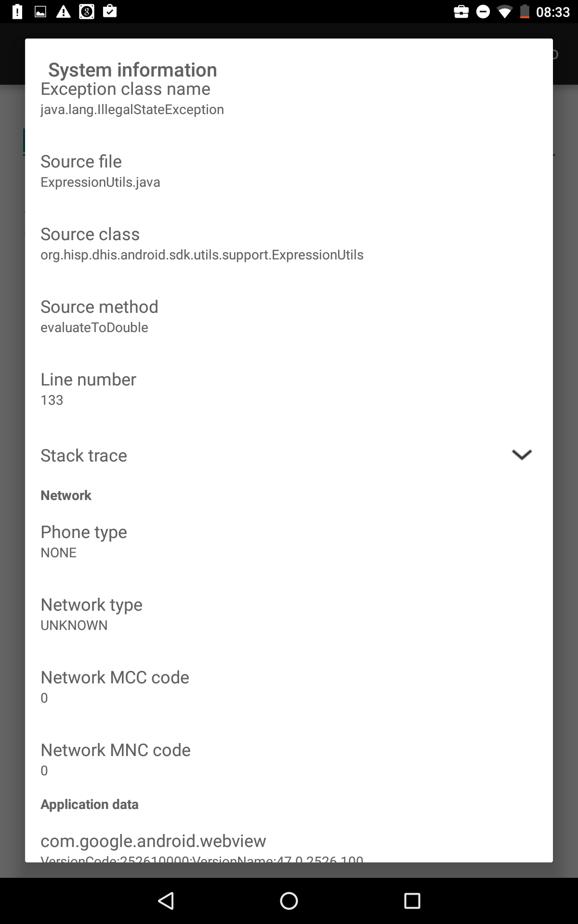Tap the com.google.android.webview application entry
578x924 pixels.
tap(153, 846)
